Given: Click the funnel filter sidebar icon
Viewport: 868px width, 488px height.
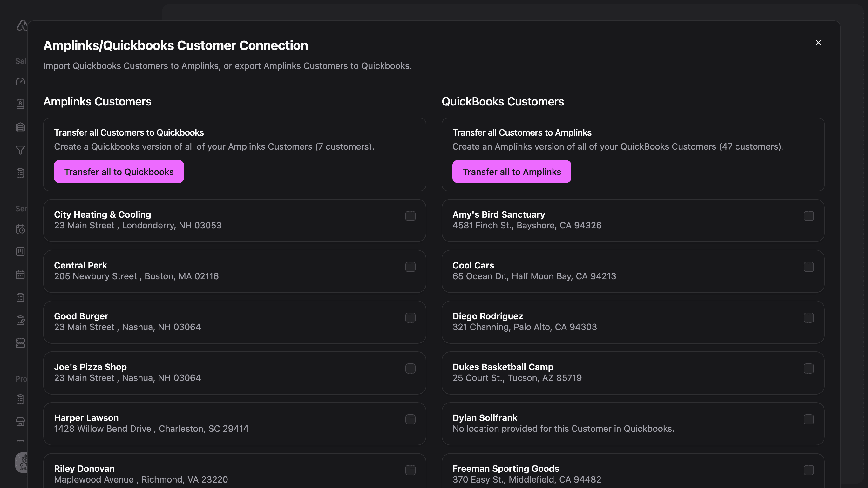Looking at the screenshot, I should tap(20, 150).
